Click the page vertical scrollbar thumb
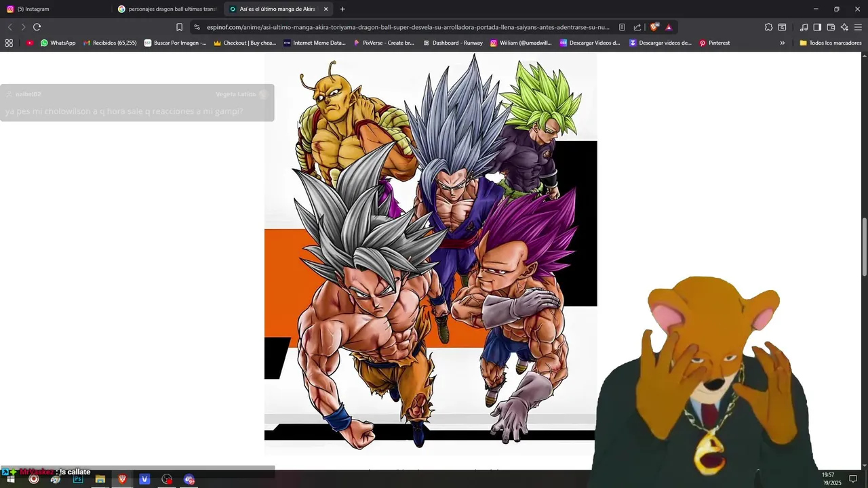The height and width of the screenshot is (488, 868). click(864, 247)
